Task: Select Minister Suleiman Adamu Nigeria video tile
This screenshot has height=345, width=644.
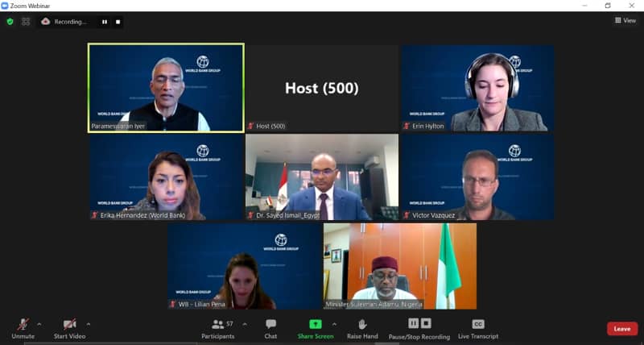Action: [x=400, y=266]
